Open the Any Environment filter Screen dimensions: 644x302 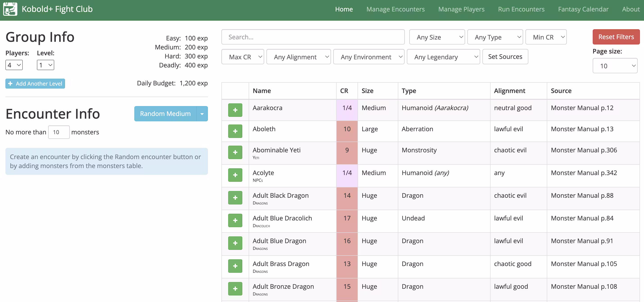coord(369,57)
